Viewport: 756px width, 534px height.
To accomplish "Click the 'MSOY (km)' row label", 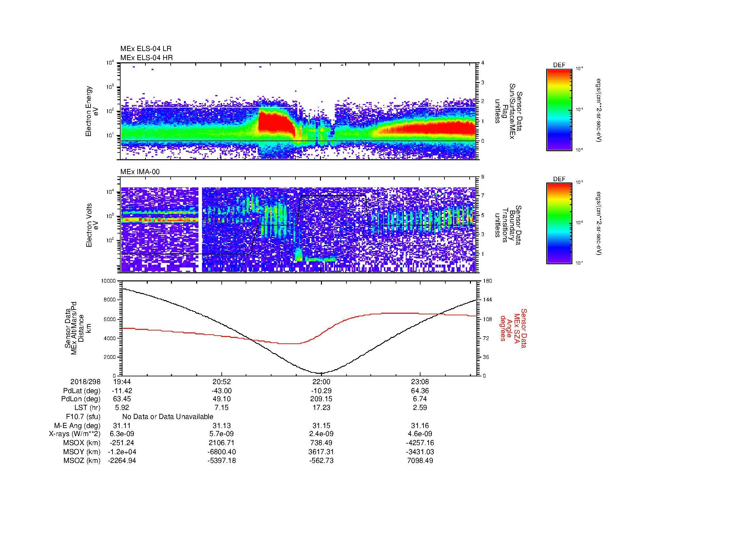I will 82,452.
